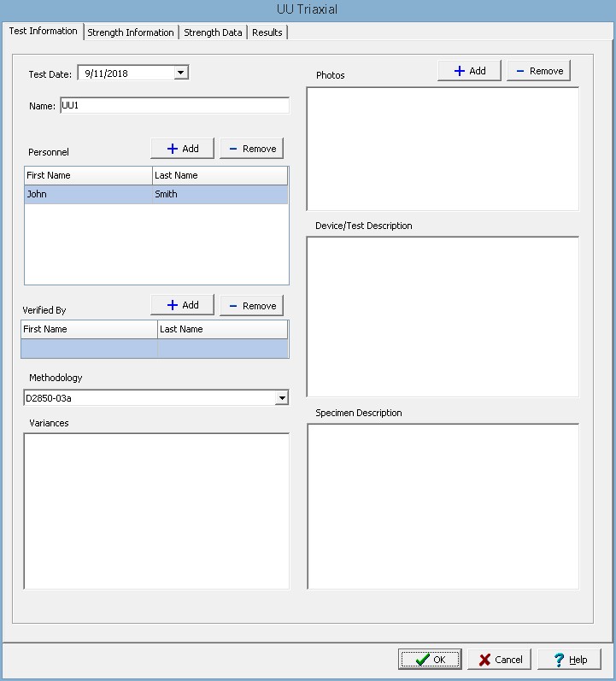Focus the Device/Test Description text area
Viewport: 616px width, 681px height.
pyautogui.click(x=443, y=316)
